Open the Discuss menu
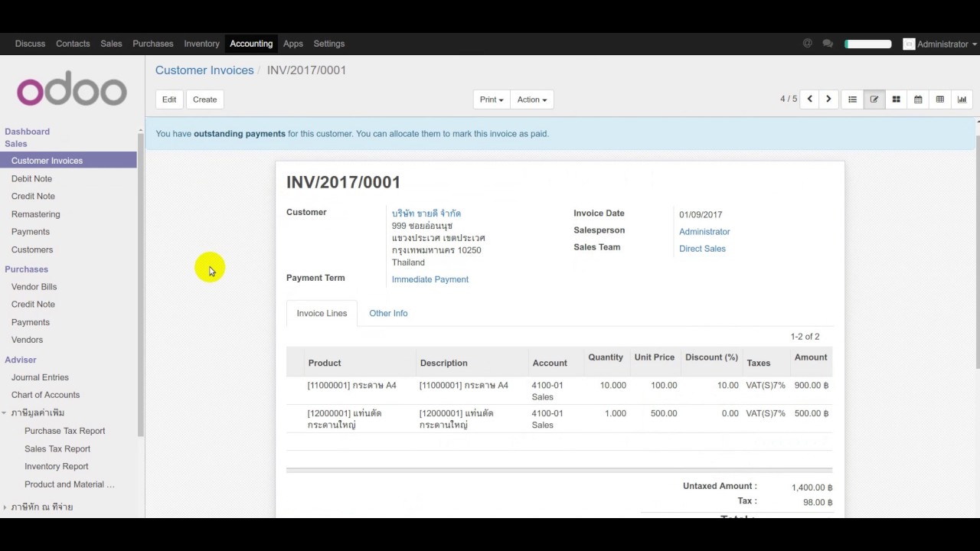 [30, 44]
